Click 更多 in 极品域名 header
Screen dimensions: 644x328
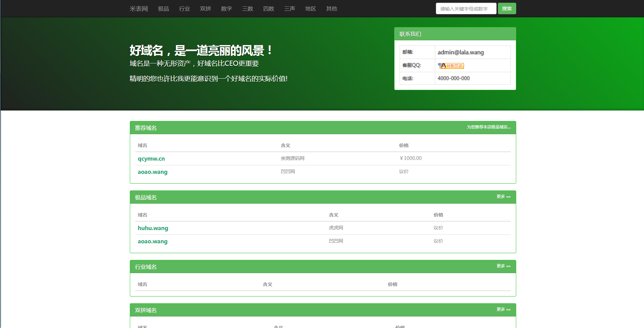pos(503,197)
